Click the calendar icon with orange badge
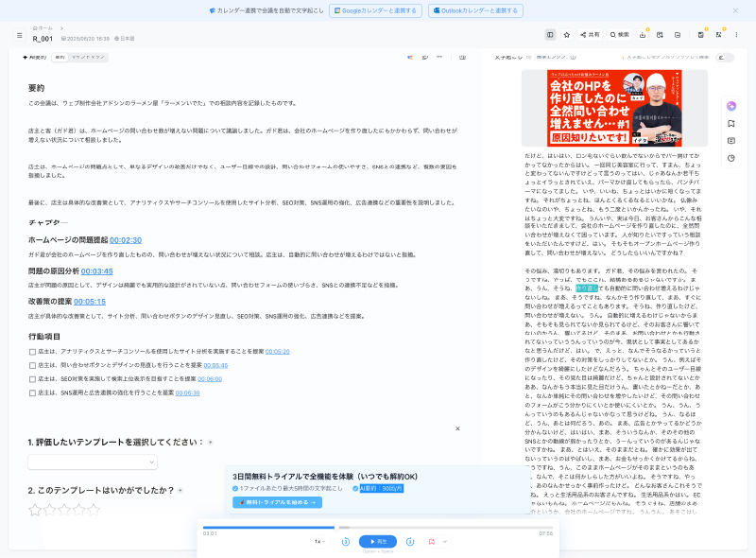 701,35
